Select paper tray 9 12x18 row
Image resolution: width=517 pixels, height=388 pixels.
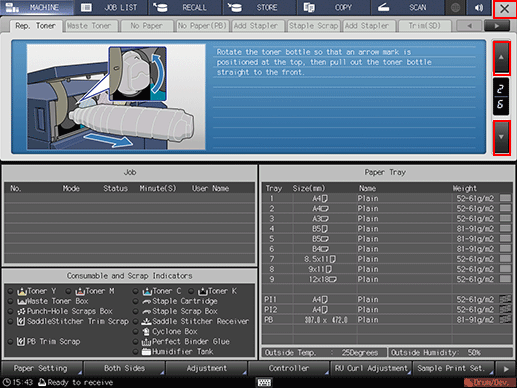[387, 279]
